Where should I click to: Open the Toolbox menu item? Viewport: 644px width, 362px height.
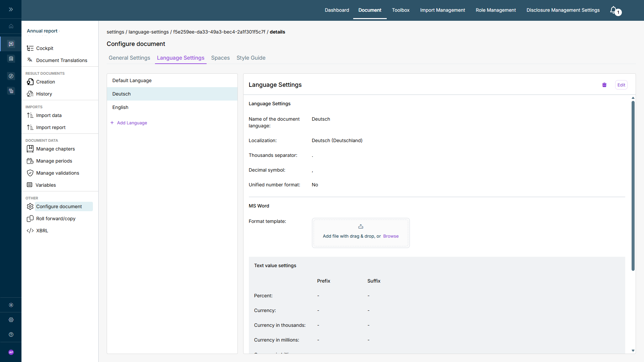tap(400, 10)
